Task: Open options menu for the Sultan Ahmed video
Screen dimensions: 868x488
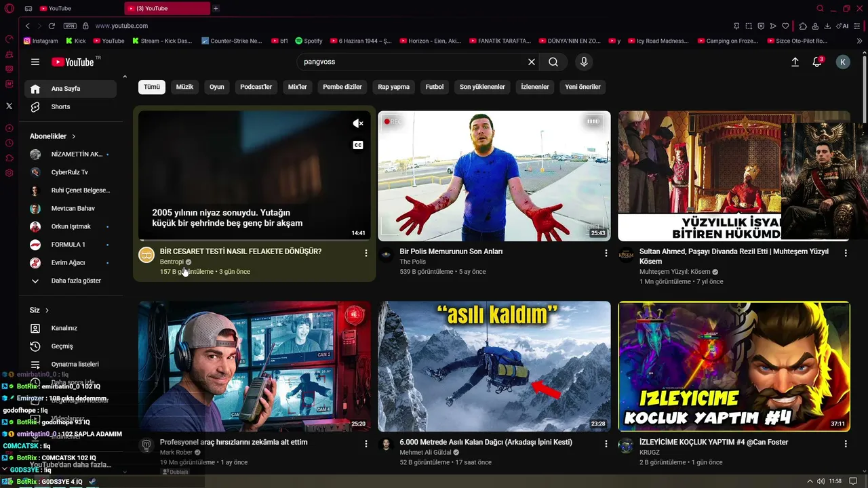Action: point(846,253)
